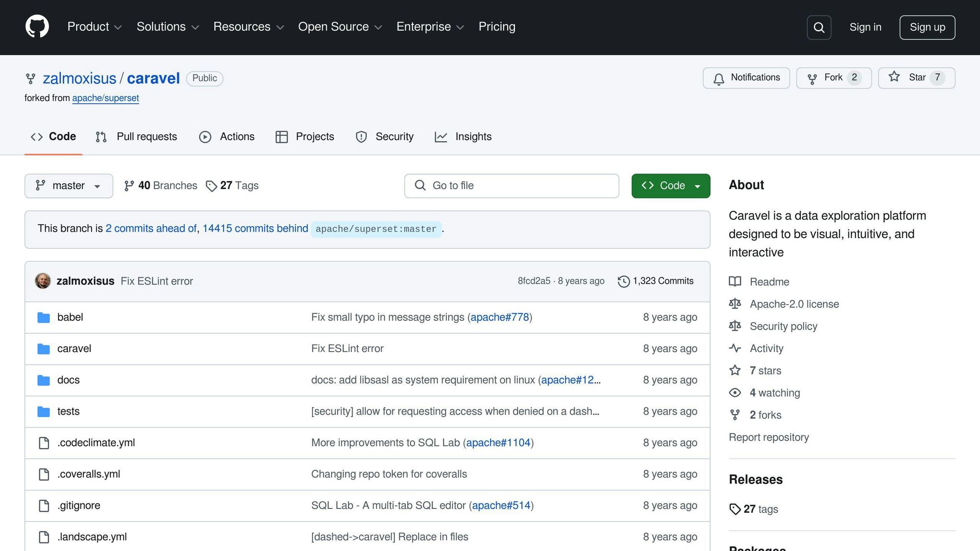Image resolution: width=980 pixels, height=551 pixels.
Task: Open the search magnifier button
Action: click(x=819, y=27)
